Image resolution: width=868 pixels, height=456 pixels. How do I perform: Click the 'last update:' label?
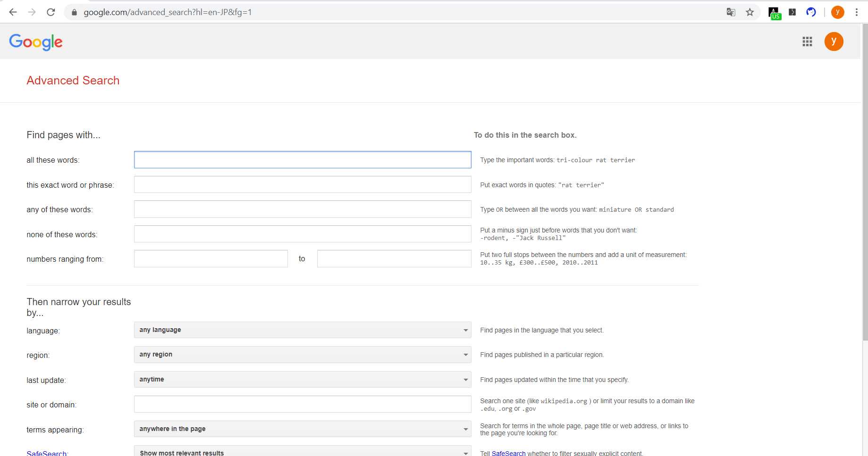point(46,380)
